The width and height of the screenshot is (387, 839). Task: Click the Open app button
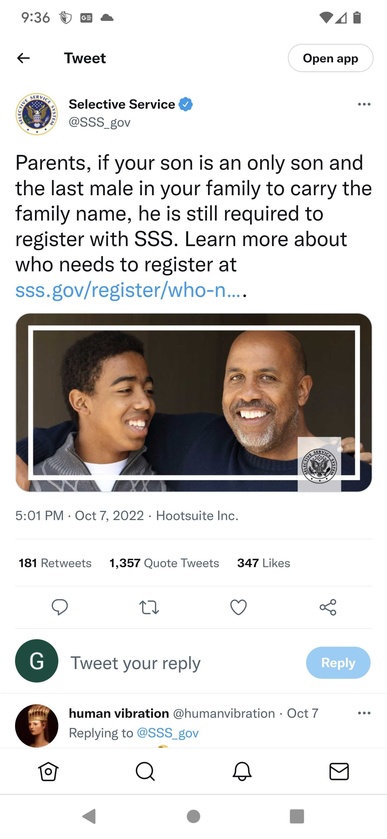coord(330,58)
